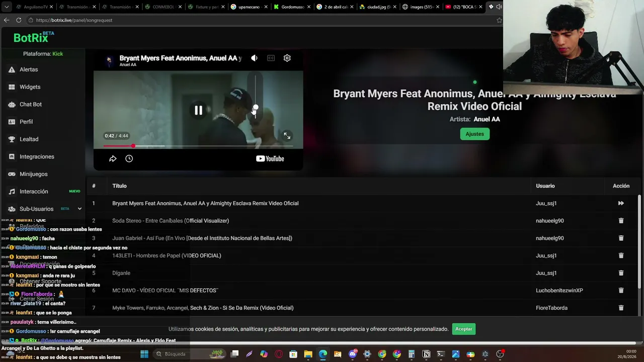
Task: Switch to the Gordomusso Kick tab
Action: point(292,7)
